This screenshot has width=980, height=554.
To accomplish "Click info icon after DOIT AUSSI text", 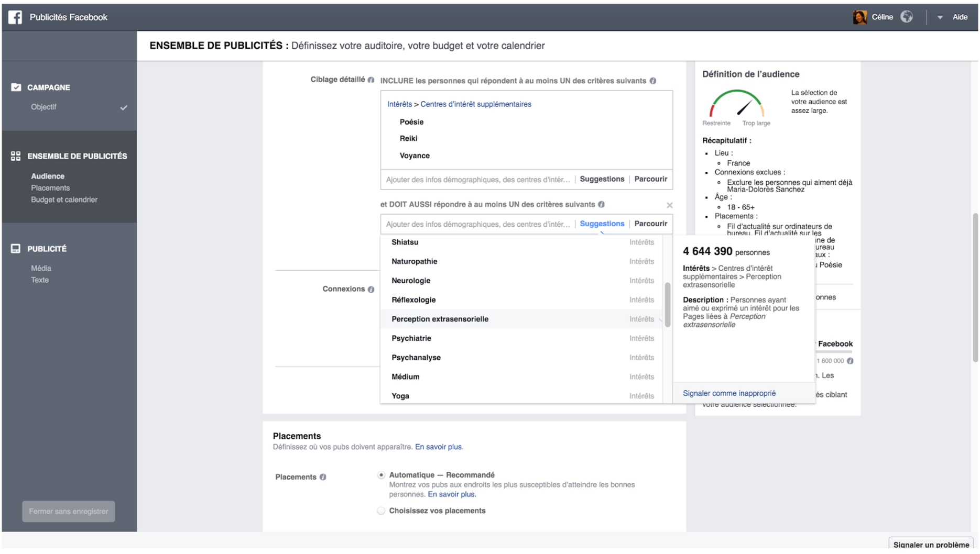I will (602, 204).
